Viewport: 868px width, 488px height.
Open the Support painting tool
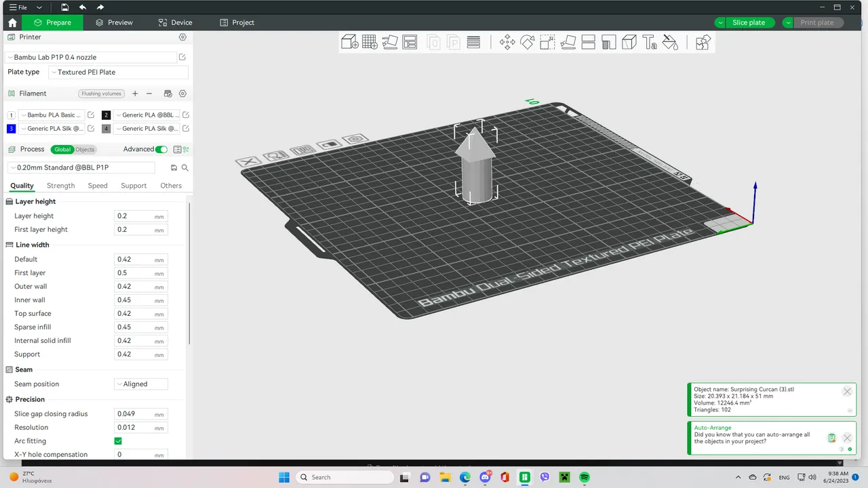(x=609, y=43)
